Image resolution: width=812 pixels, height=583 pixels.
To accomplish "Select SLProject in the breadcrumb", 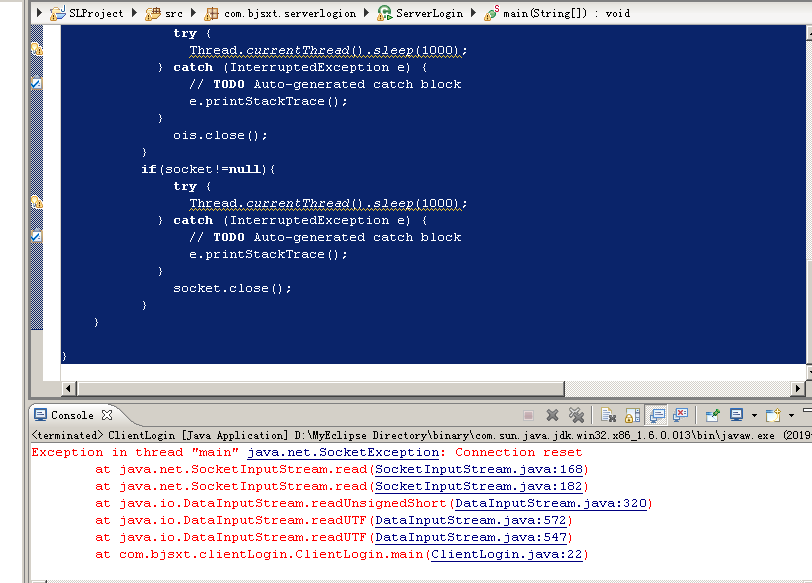I will [x=96, y=13].
